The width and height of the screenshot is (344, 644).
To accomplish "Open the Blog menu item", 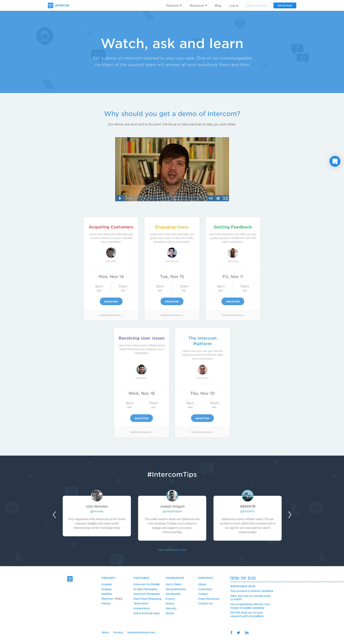I will tap(218, 5).
